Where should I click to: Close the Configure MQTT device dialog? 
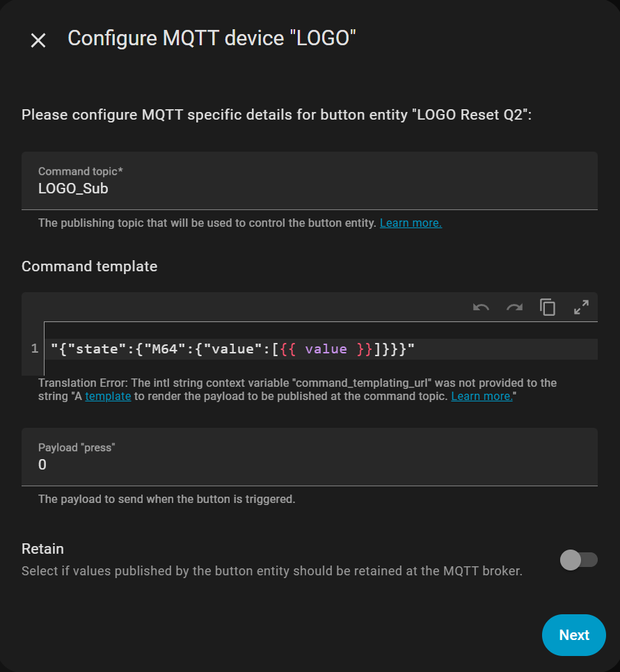point(38,40)
